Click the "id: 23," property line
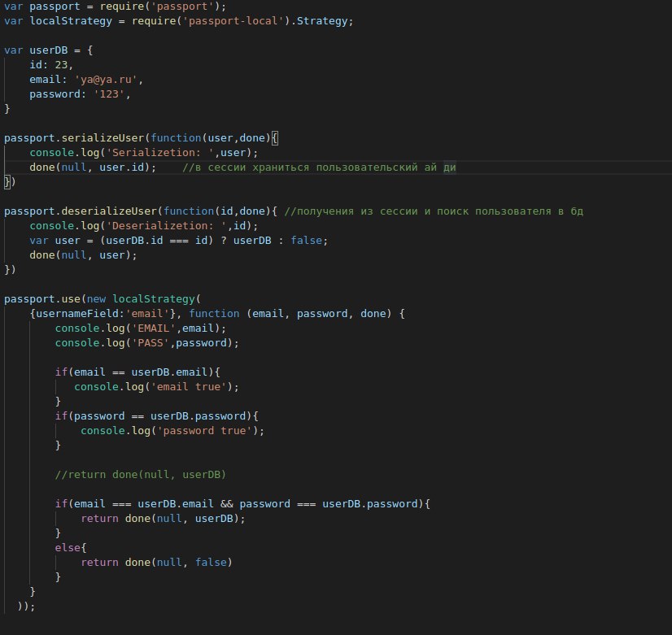The image size is (672, 635). click(51, 65)
